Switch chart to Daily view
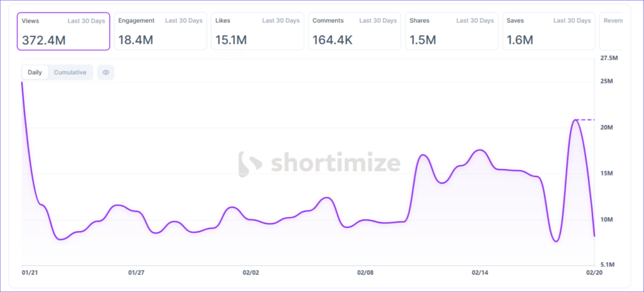This screenshot has height=292, width=644. tap(35, 72)
